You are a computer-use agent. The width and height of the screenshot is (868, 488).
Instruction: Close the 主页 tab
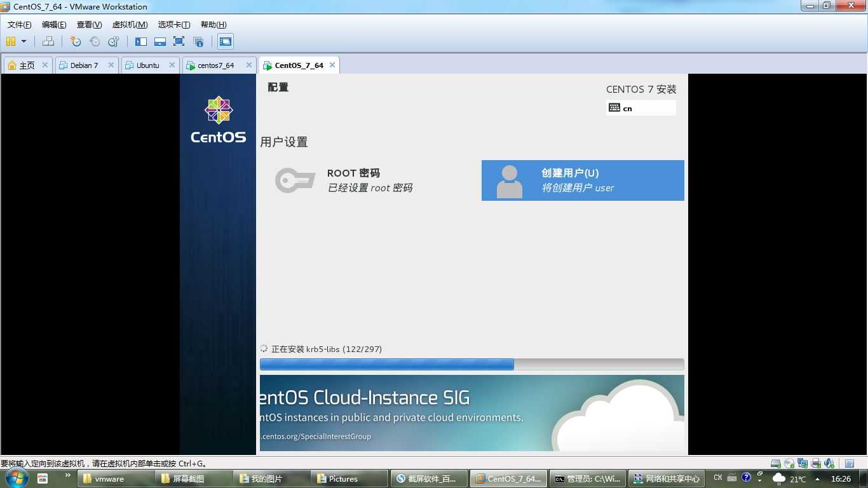[x=44, y=65]
